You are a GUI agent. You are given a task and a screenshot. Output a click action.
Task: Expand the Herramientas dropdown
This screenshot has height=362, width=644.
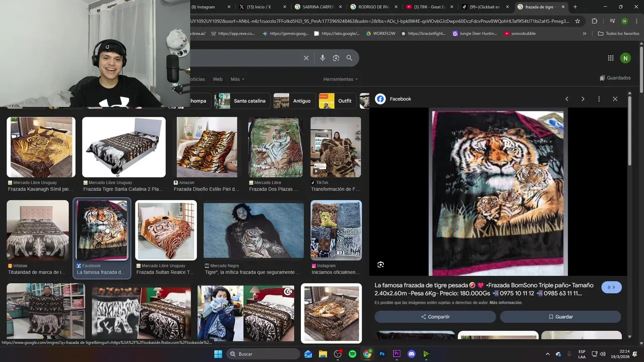point(341,79)
